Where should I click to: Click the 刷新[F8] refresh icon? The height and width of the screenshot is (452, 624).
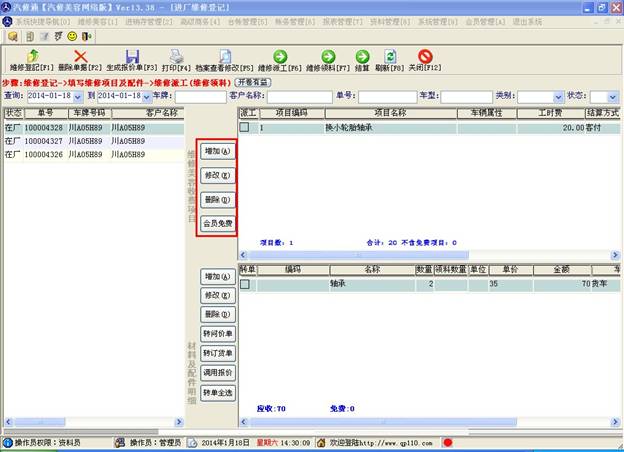390,62
